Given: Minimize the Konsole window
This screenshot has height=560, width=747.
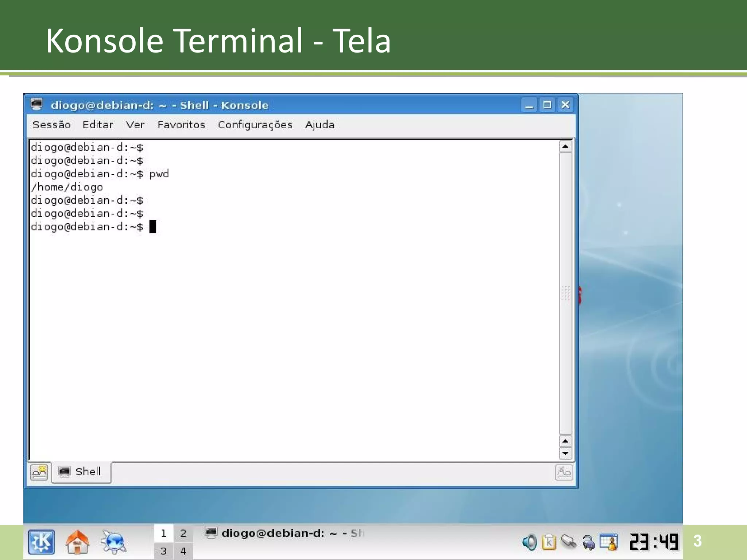Looking at the screenshot, I should click(529, 105).
